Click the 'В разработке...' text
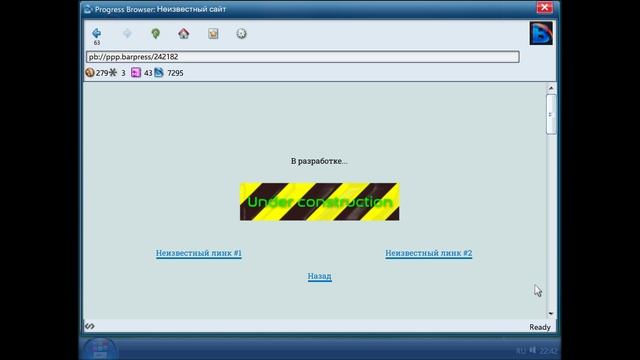This screenshot has width=640, height=360. pyautogui.click(x=319, y=161)
